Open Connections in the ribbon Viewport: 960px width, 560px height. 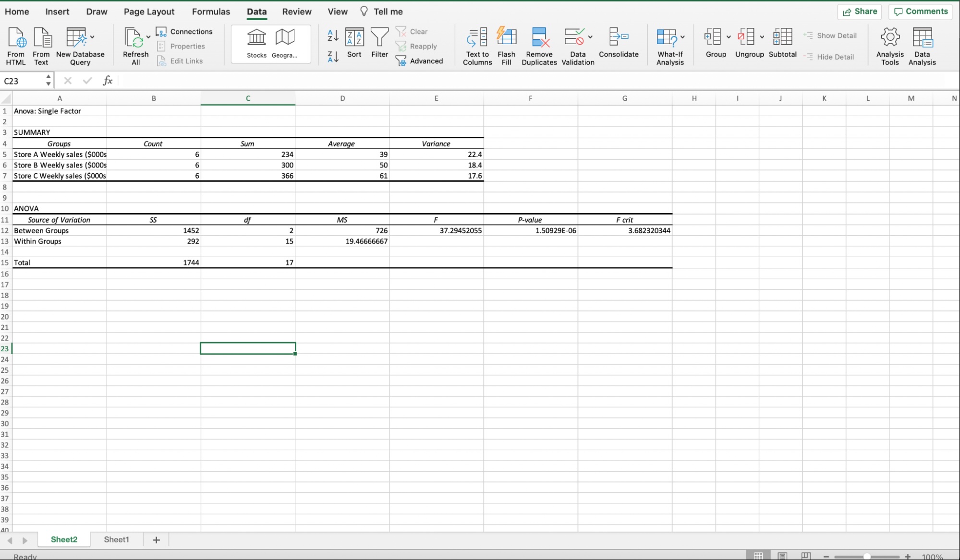(x=184, y=32)
